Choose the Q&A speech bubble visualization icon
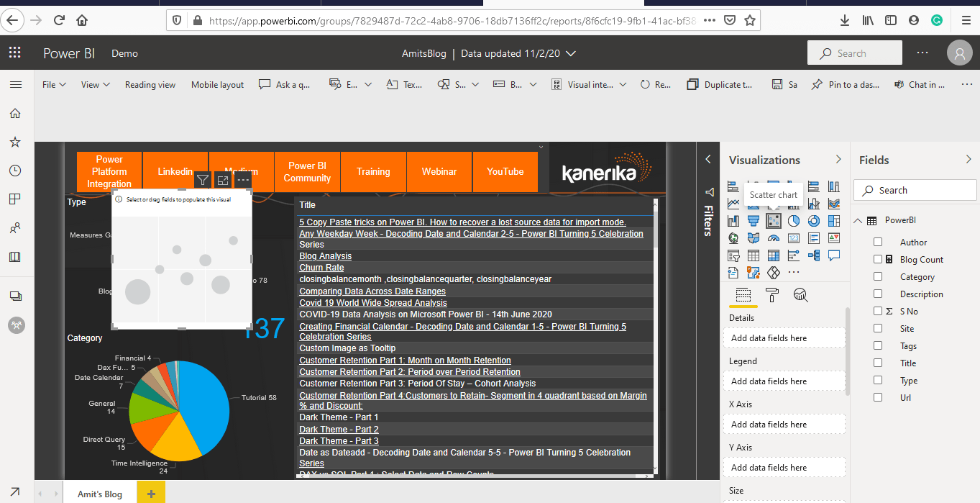 tap(834, 255)
